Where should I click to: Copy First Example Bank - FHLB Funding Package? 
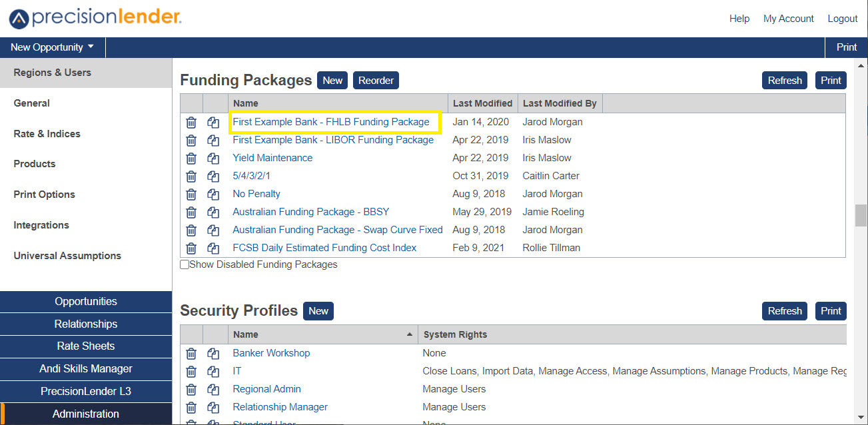click(x=213, y=122)
